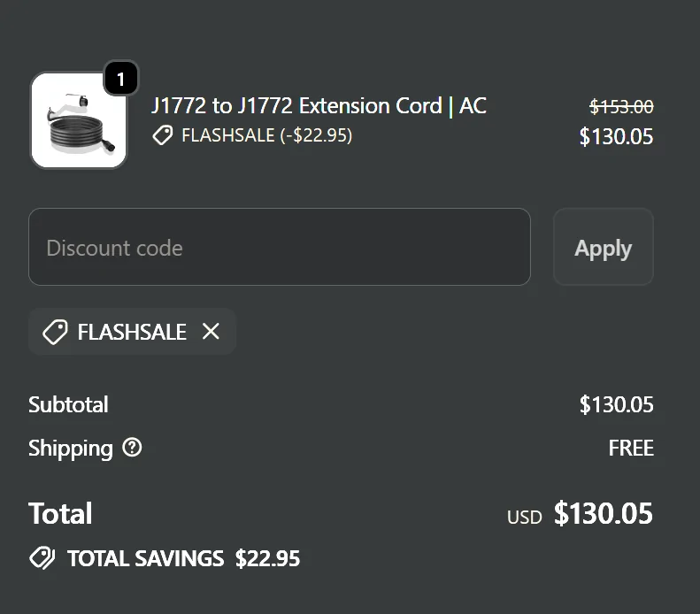The image size is (700, 614).
Task: Click the Subtotal label
Action: pos(68,405)
